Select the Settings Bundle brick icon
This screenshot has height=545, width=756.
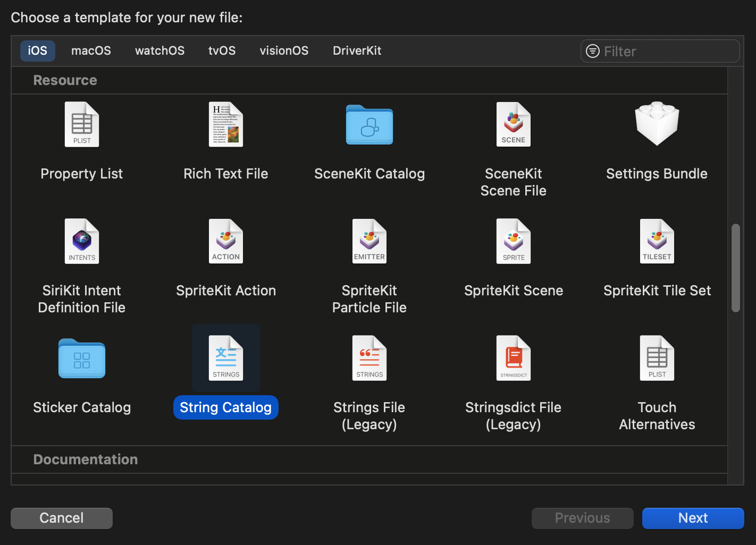(657, 124)
